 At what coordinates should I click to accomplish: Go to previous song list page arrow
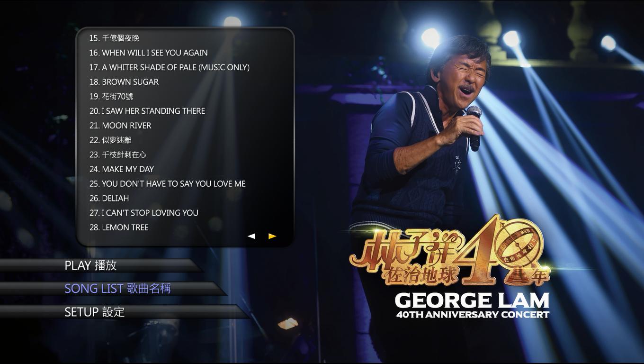251,236
